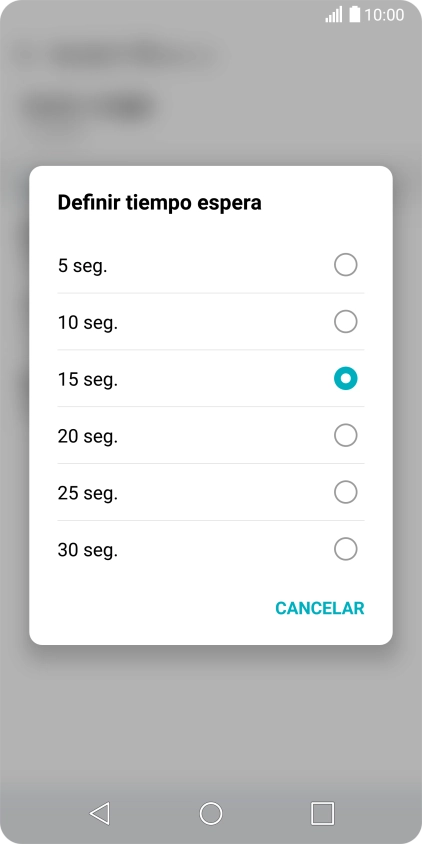Select the 25 seg. radio button
The height and width of the screenshot is (844, 422).
click(346, 493)
